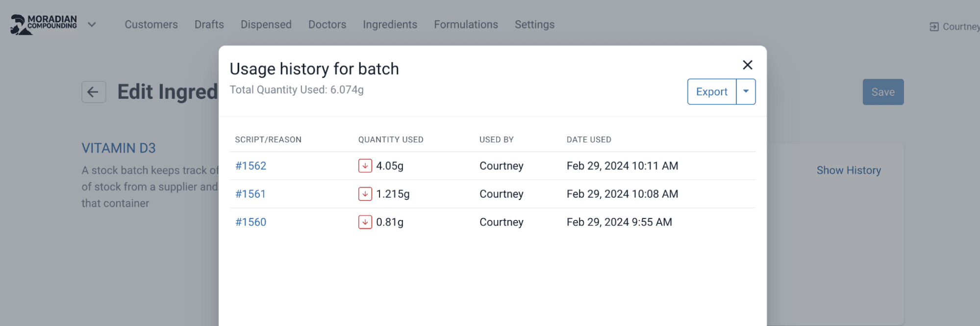Image resolution: width=980 pixels, height=326 pixels.
Task: Click the Courtney user name in header
Action: click(x=961, y=27)
